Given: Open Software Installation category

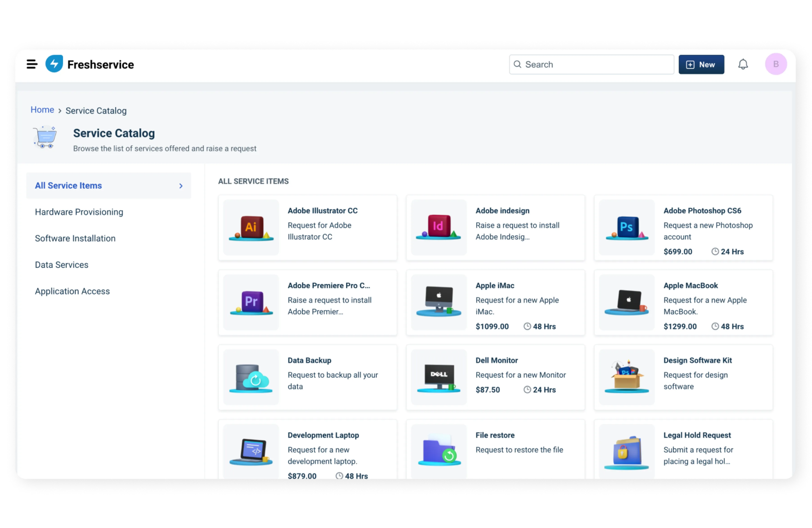Looking at the screenshot, I should pos(75,238).
